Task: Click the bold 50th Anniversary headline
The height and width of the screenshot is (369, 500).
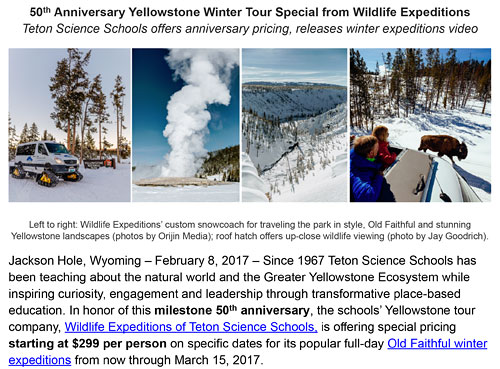Action: pos(250,12)
